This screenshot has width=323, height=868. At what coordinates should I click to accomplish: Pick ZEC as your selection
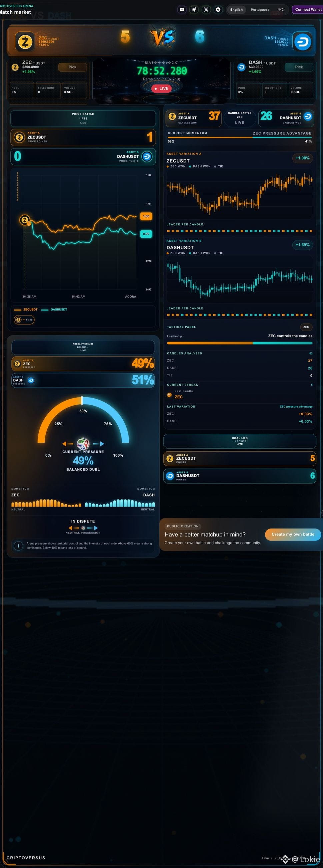[x=72, y=67]
